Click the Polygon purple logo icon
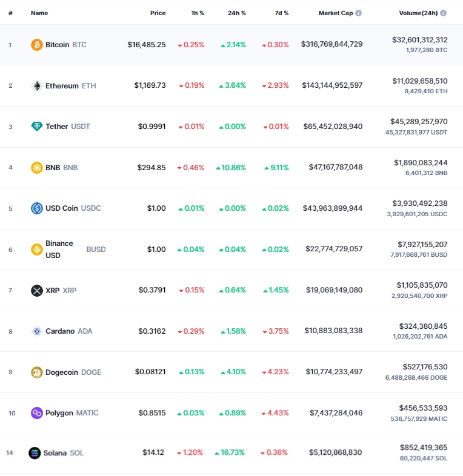The height and width of the screenshot is (476, 463). click(x=37, y=413)
